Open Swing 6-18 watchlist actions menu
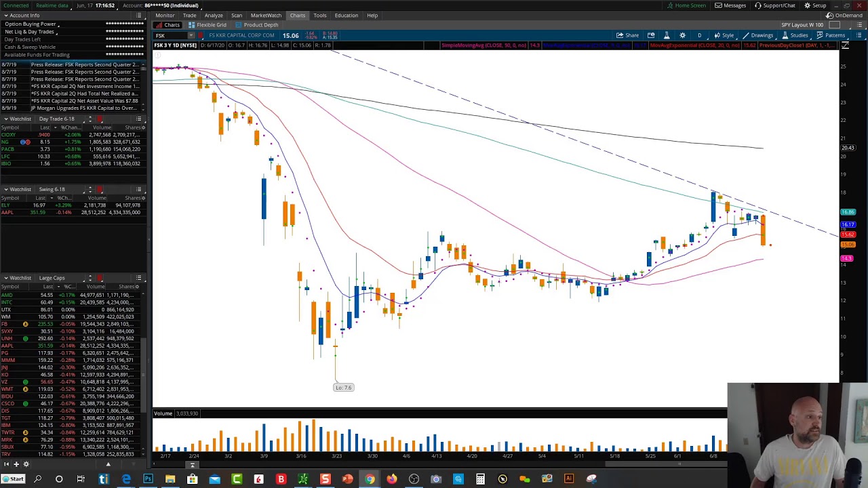 (139, 190)
